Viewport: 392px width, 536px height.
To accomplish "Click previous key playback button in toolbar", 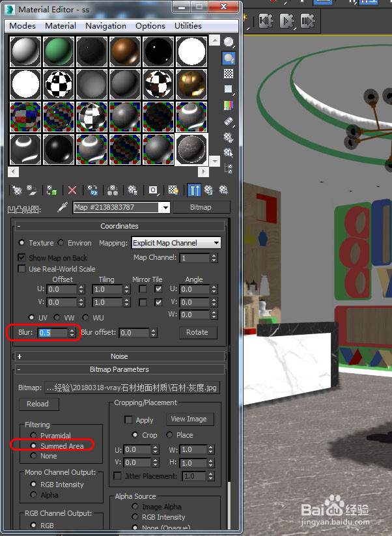I will point(266,21).
